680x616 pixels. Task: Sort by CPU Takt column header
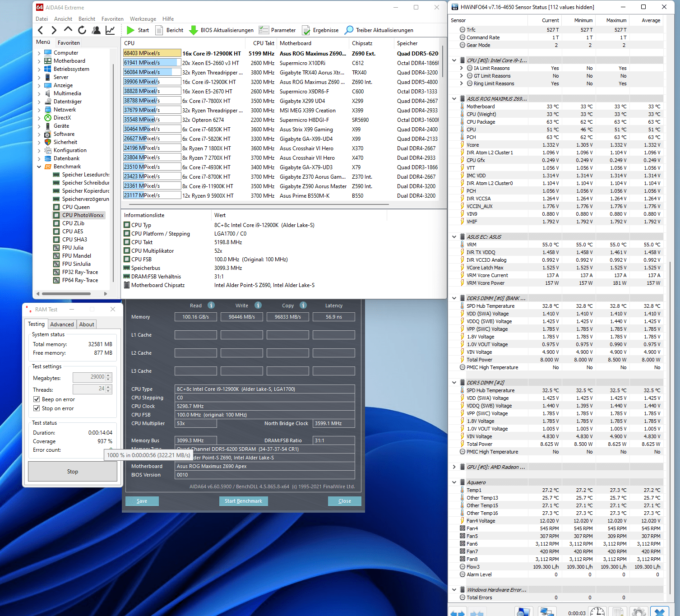(264, 43)
